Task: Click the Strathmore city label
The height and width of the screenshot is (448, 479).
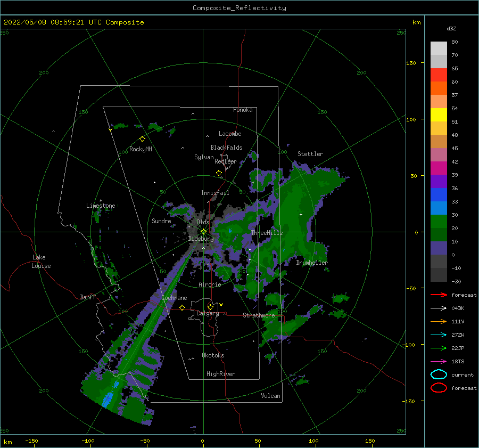Action: [x=259, y=315]
